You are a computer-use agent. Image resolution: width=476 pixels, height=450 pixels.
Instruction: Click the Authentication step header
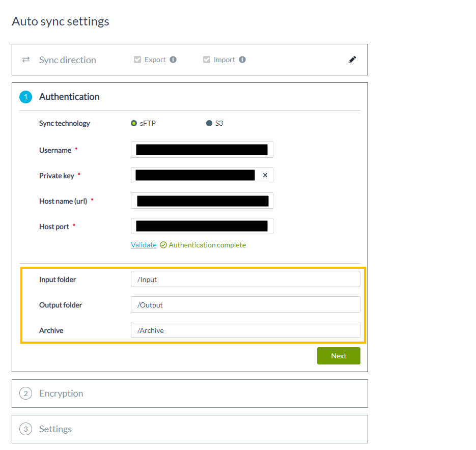tap(69, 97)
